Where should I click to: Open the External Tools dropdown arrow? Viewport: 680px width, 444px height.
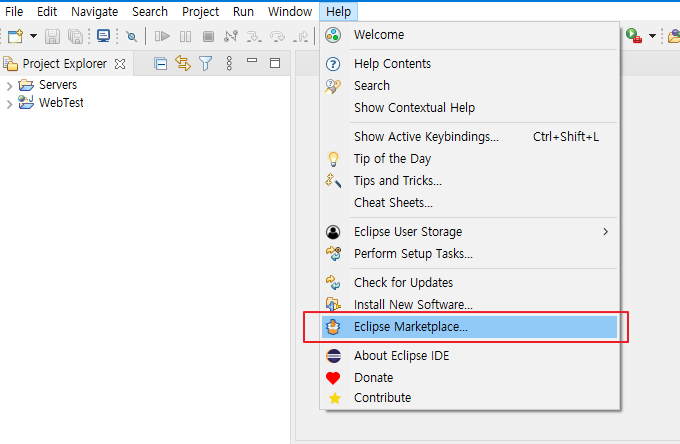coord(652,36)
